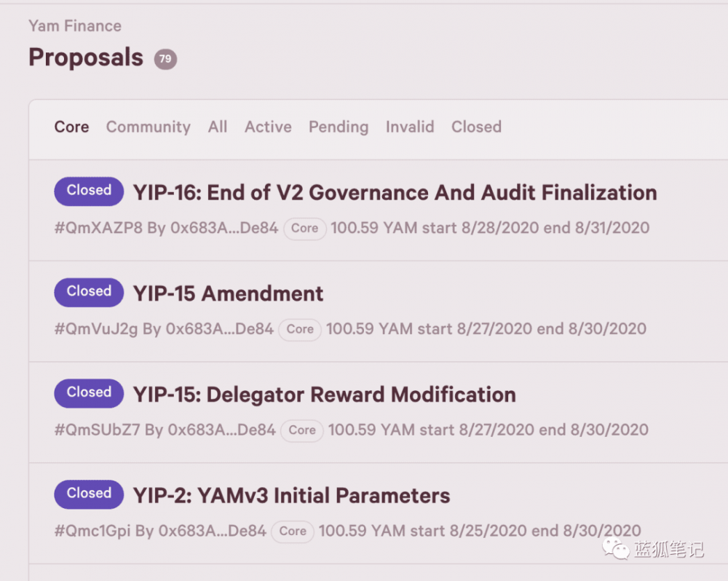The width and height of the screenshot is (728, 581).
Task: Click the Core tag beside YIP-15 Amendment
Action: [x=299, y=329]
